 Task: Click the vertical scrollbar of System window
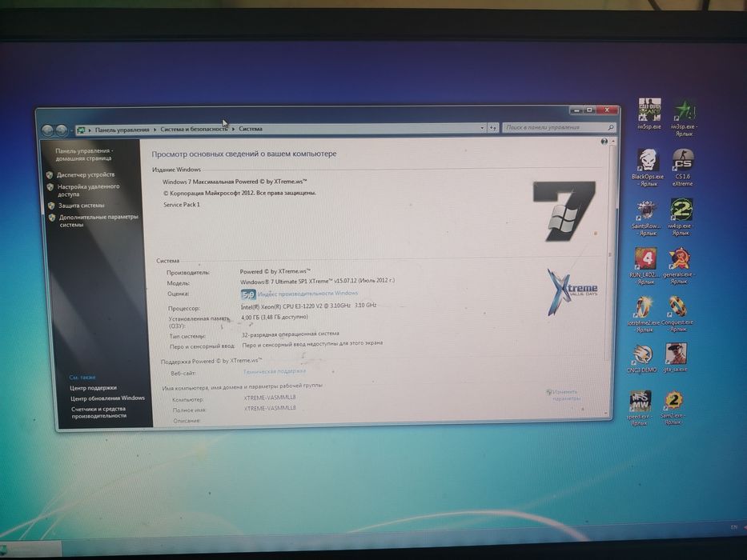point(609,254)
